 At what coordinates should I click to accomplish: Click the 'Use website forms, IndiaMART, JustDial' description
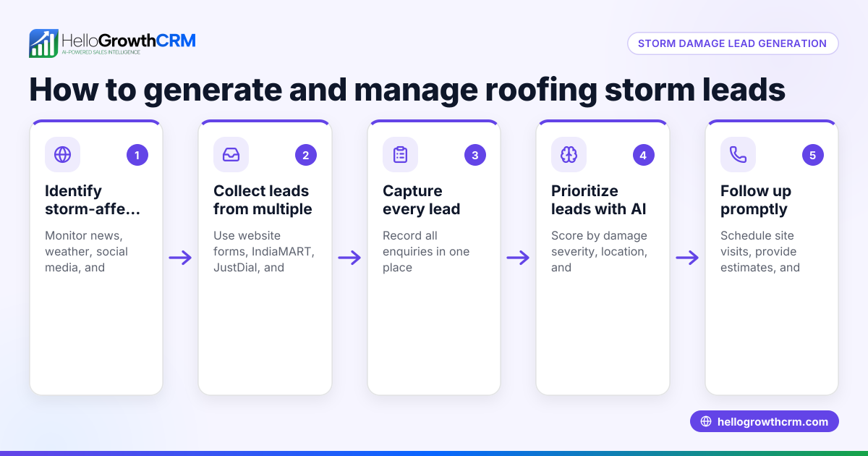point(264,251)
